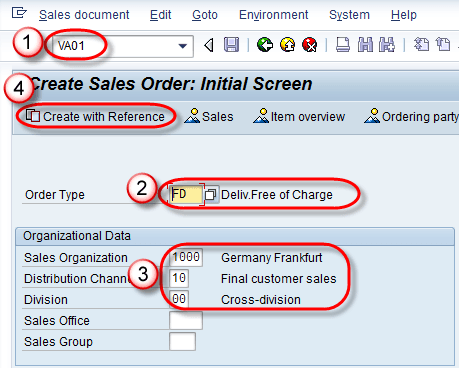Click the Germany Frankfurt description
Screen dimensions: 459x368
click(272, 258)
